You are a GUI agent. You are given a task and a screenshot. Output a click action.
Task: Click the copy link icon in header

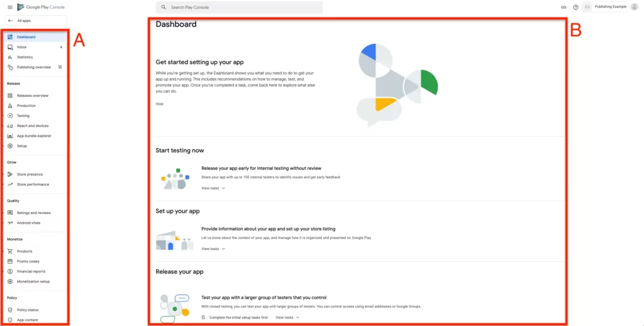coord(563,8)
